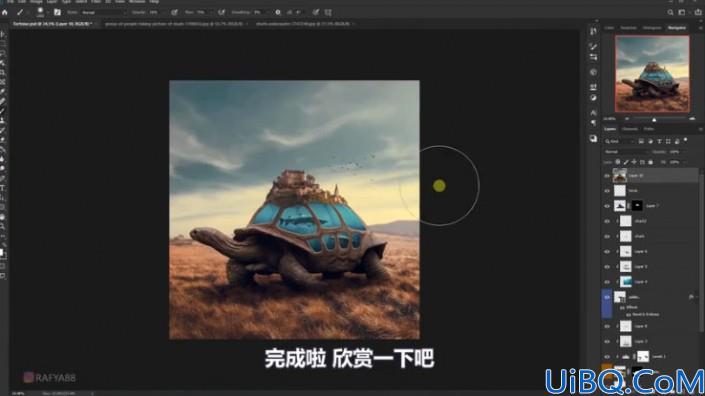Viewport: 705px width, 396px height.
Task: Click the foreground color swatch in toolbar
Action: pos(1,252)
